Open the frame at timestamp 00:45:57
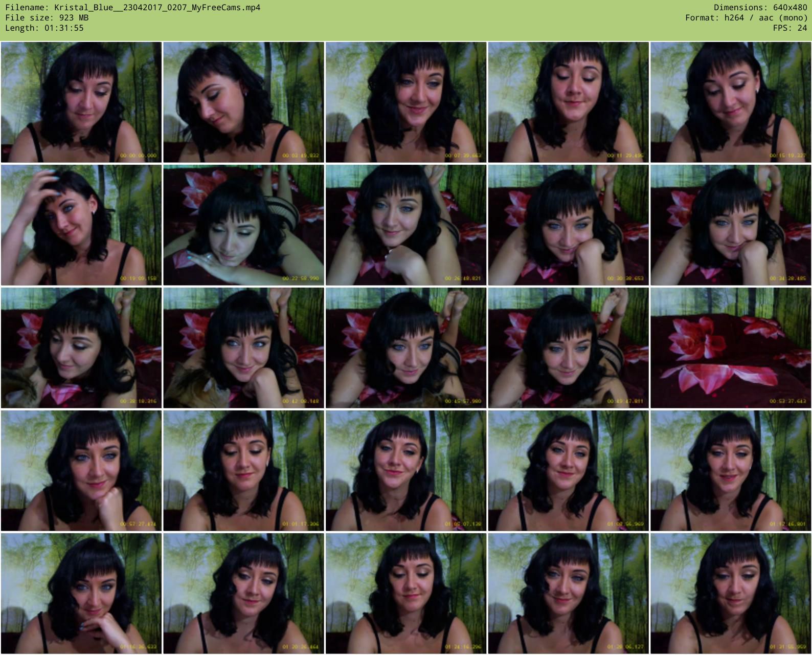Viewport: 812px width, 655px height. coord(406,348)
